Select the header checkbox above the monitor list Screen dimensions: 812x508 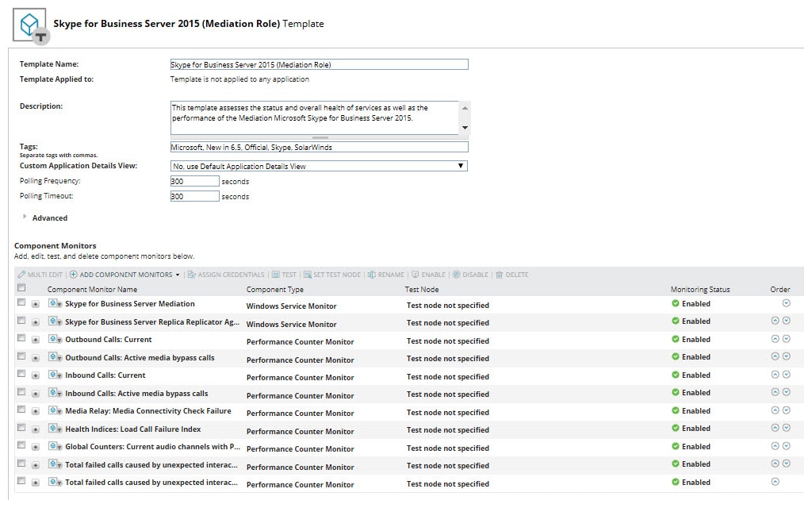coord(21,289)
